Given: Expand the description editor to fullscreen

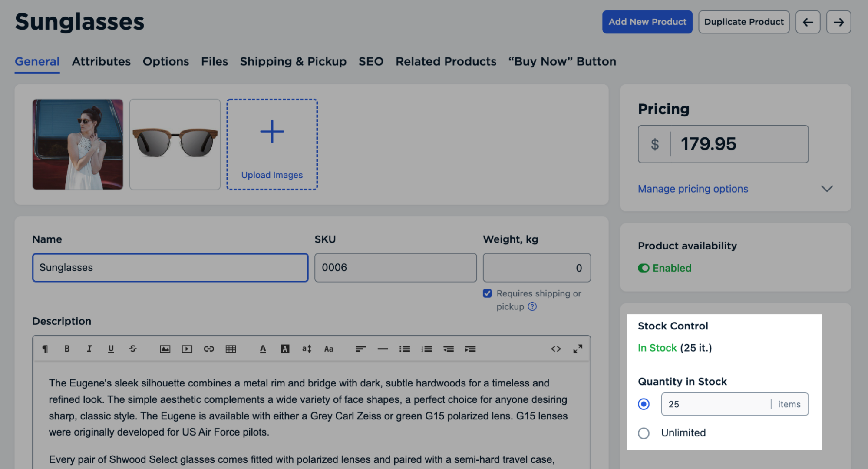Looking at the screenshot, I should (578, 349).
